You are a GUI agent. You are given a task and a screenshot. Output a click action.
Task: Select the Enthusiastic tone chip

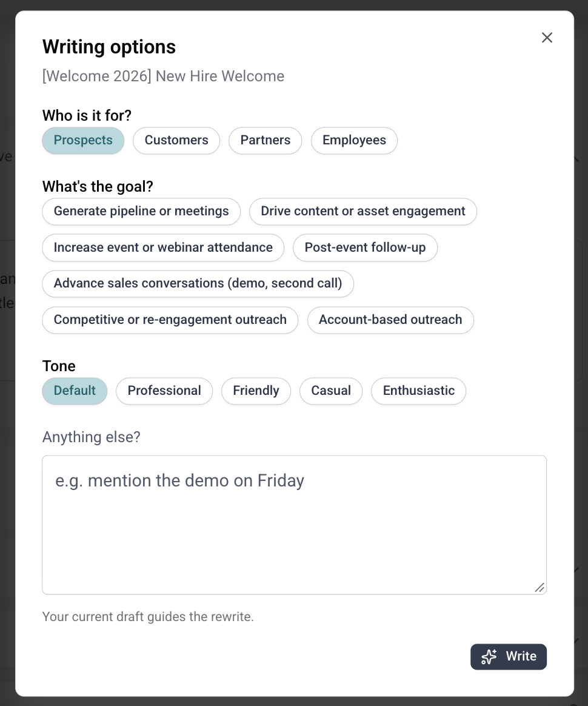tap(418, 391)
